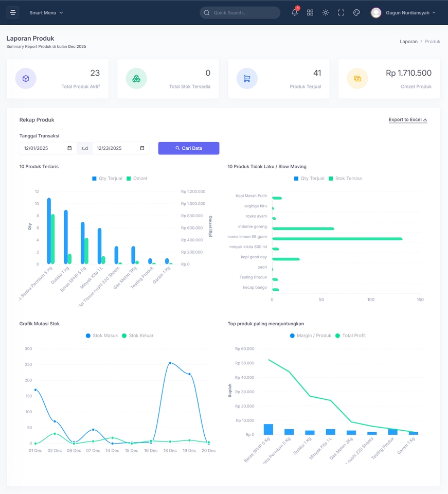Enter fullscreen mode via the fullscreen icon
Viewport: 448px width, 494px height.
click(x=341, y=12)
